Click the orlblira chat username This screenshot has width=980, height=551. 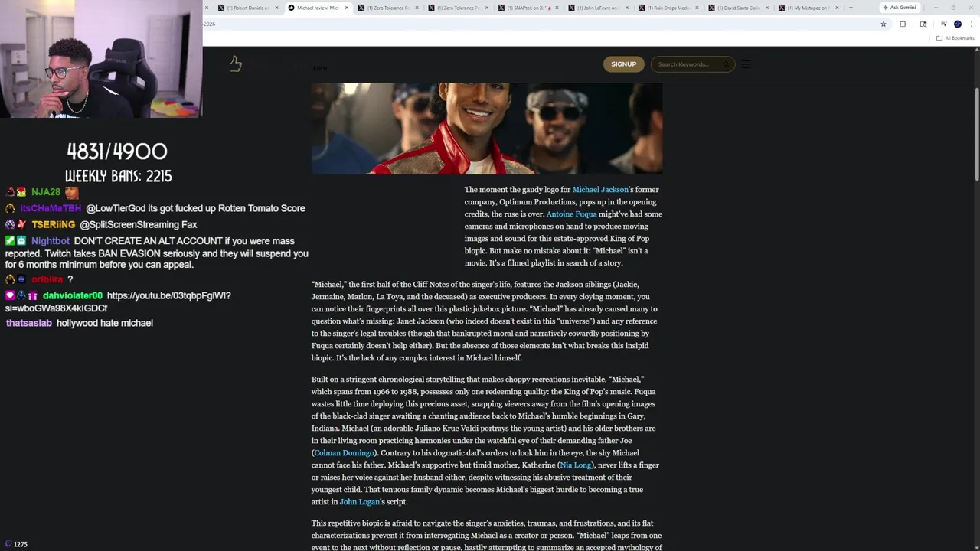point(47,280)
